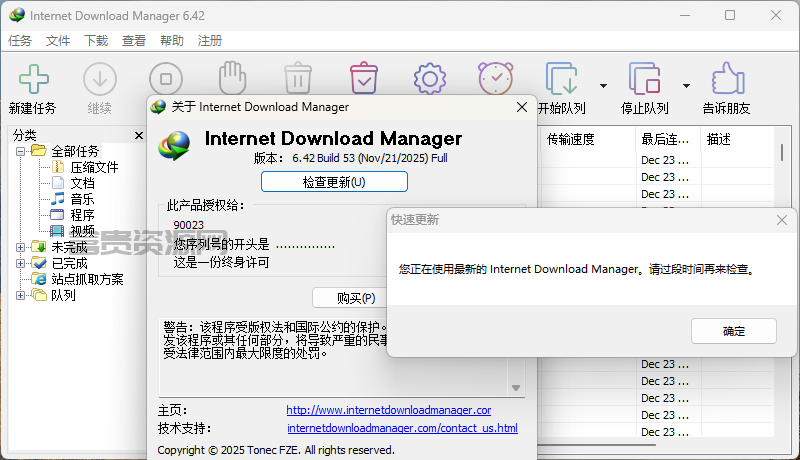Click the IDM globe logo in About dialog
Image resolution: width=800 pixels, height=460 pixels.
[174, 145]
